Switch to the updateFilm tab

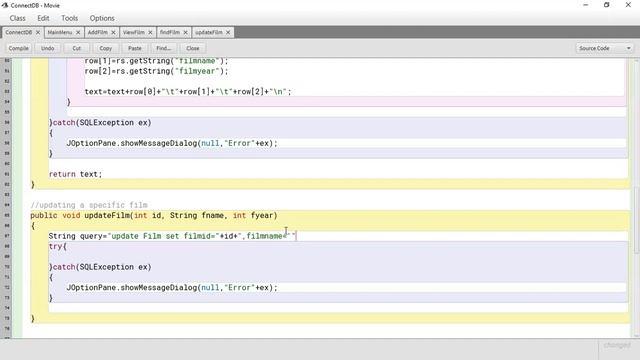(209, 32)
